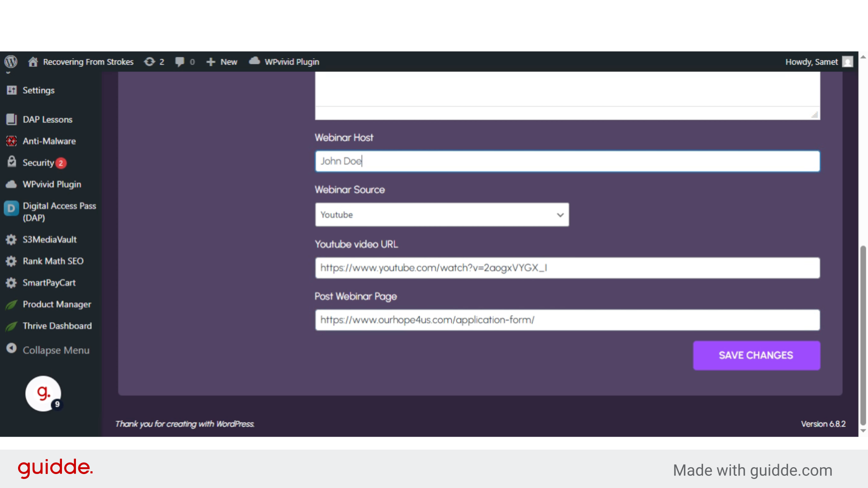868x488 pixels.
Task: Open Security menu item
Action: coord(38,163)
